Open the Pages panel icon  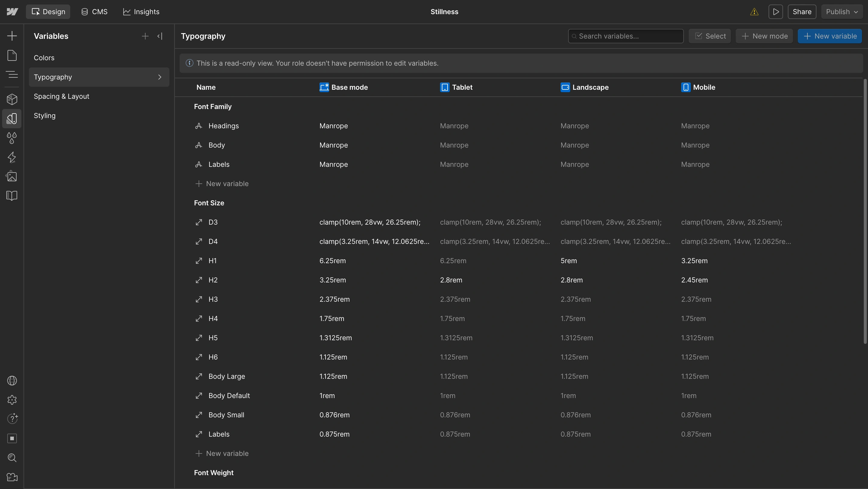(12, 55)
